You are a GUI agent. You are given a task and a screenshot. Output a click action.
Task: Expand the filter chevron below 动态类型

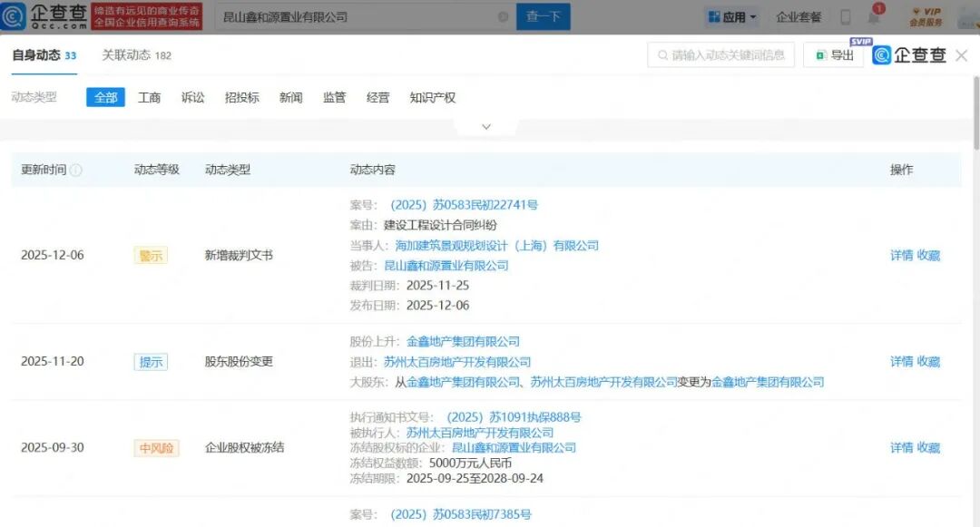pos(485,127)
